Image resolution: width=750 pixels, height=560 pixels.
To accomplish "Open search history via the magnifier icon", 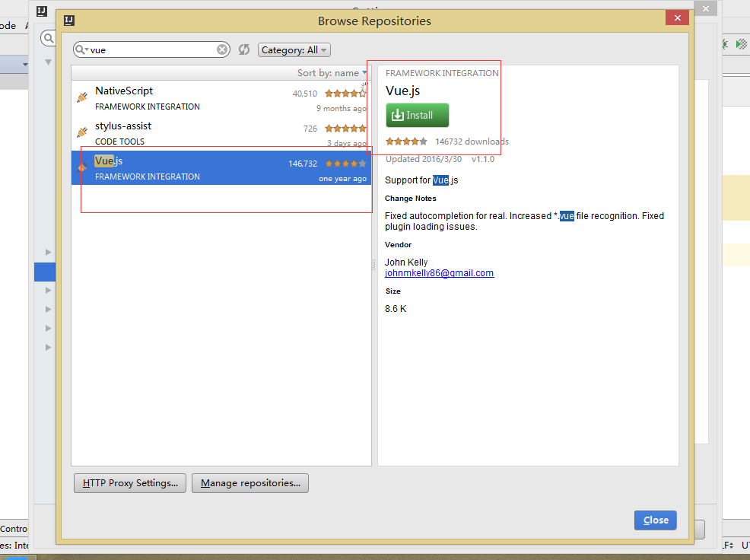I will (x=81, y=49).
